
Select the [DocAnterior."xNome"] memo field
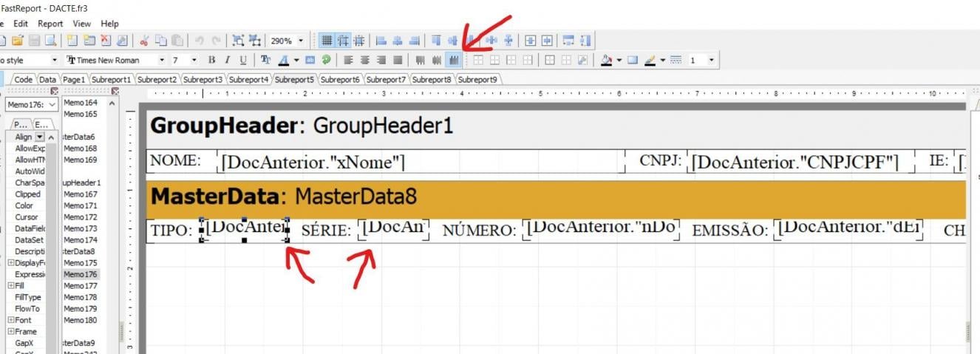tap(420, 162)
